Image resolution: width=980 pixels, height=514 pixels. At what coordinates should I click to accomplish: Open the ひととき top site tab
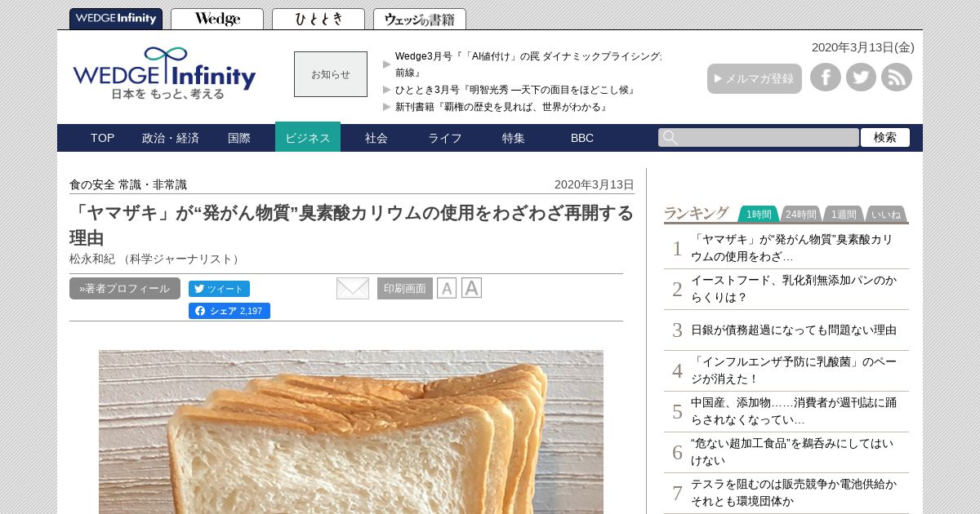click(x=318, y=20)
